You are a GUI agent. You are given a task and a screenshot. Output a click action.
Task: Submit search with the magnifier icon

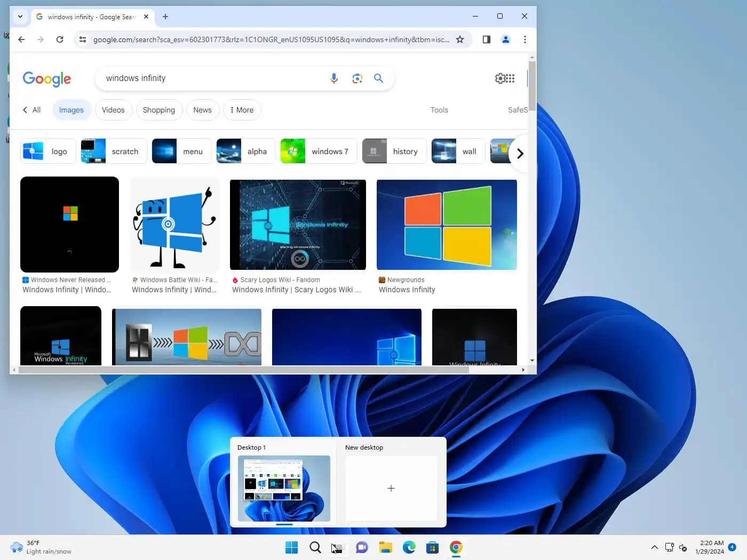click(x=379, y=78)
